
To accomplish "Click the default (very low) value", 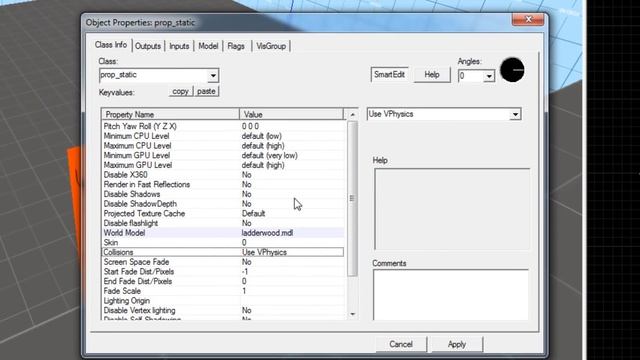I will pyautogui.click(x=269, y=156).
